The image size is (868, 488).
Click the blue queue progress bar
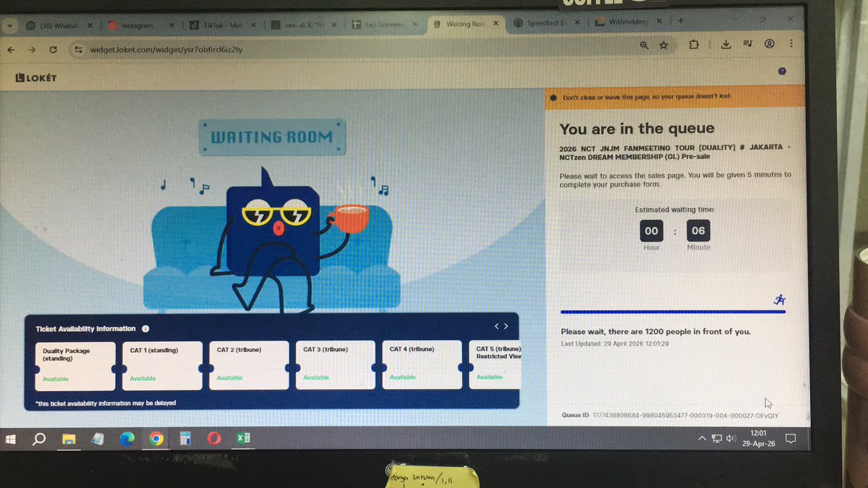coord(673,312)
